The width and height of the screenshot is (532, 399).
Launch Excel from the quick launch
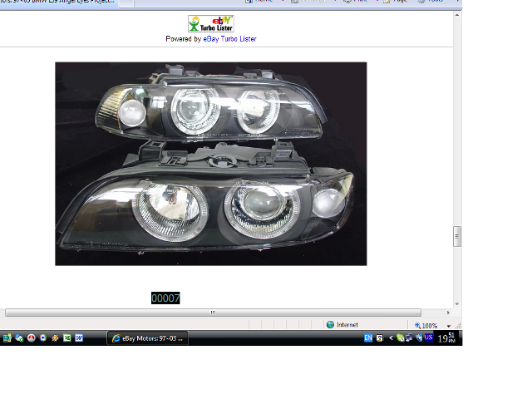pos(67,338)
